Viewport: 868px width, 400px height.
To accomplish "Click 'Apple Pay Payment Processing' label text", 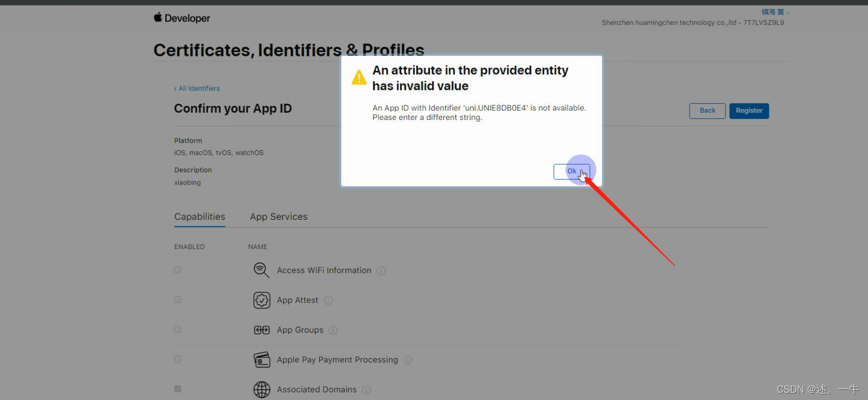I will pos(337,360).
